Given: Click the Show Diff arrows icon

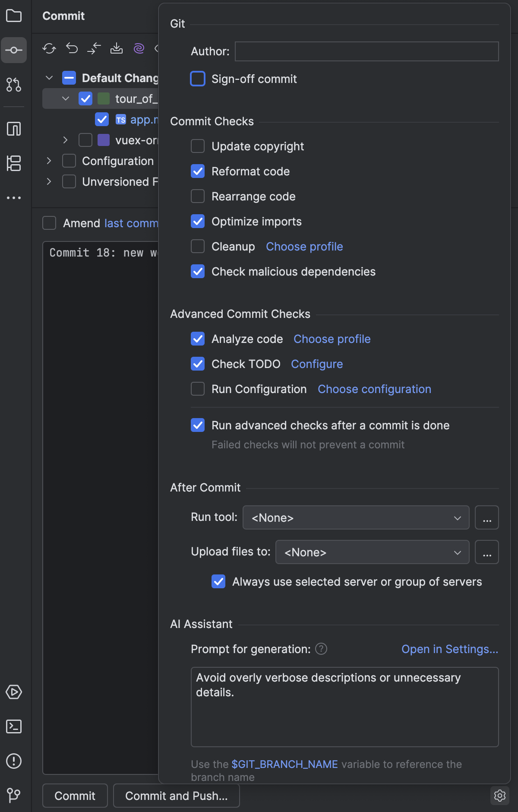Looking at the screenshot, I should (94, 48).
